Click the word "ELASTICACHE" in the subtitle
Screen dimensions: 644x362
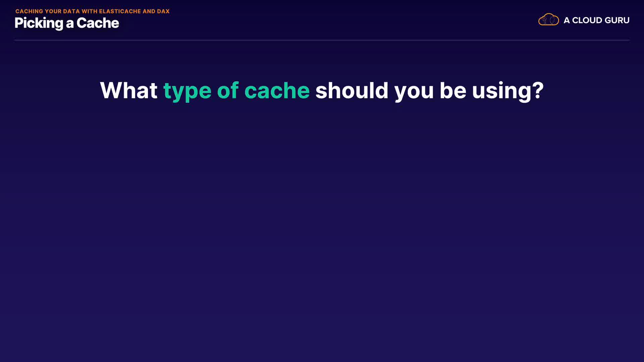(x=120, y=11)
